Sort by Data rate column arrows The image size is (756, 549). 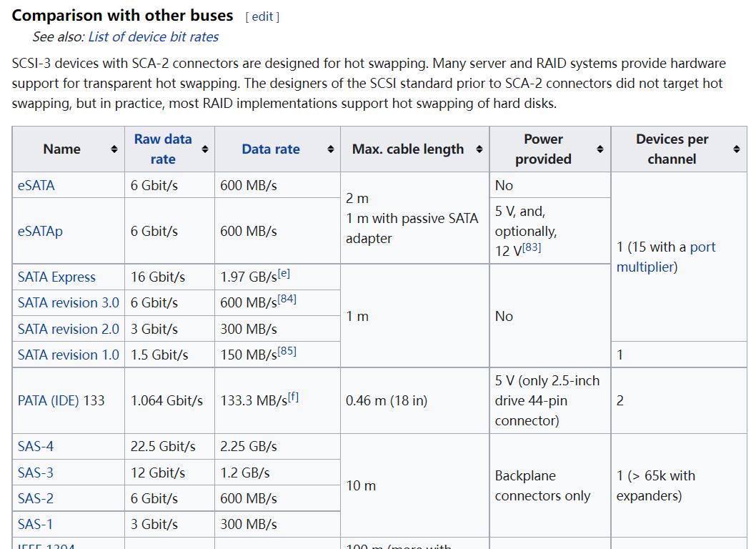tap(331, 149)
